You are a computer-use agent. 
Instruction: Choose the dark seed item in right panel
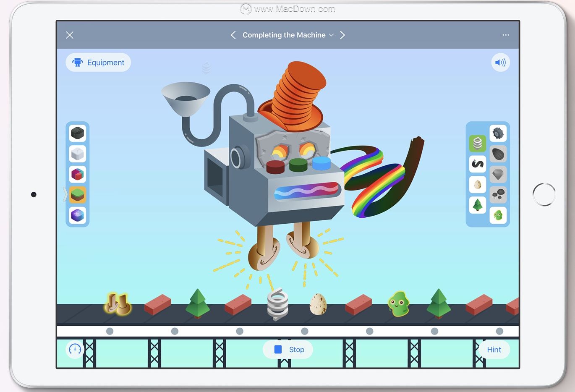click(498, 154)
